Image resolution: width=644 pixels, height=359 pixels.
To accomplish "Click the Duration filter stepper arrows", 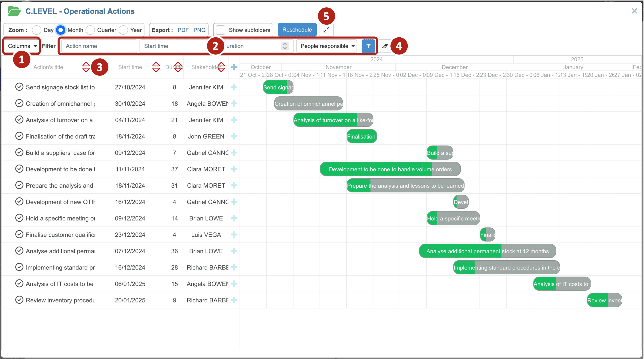I will [x=285, y=46].
